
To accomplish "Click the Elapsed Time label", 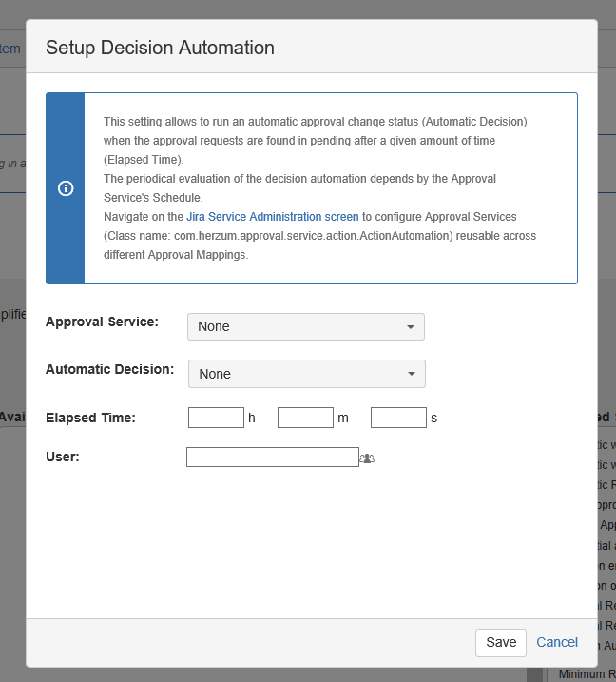I will pyautogui.click(x=90, y=418).
